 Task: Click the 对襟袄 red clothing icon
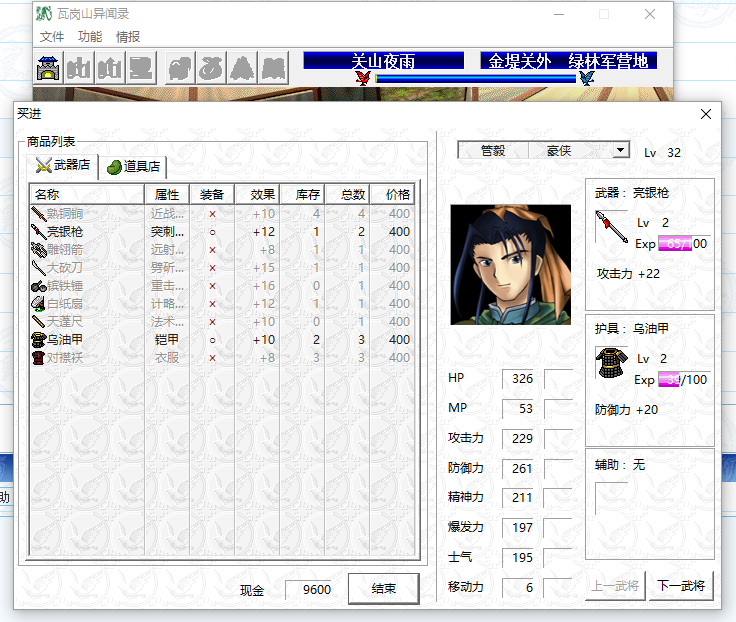(x=38, y=358)
